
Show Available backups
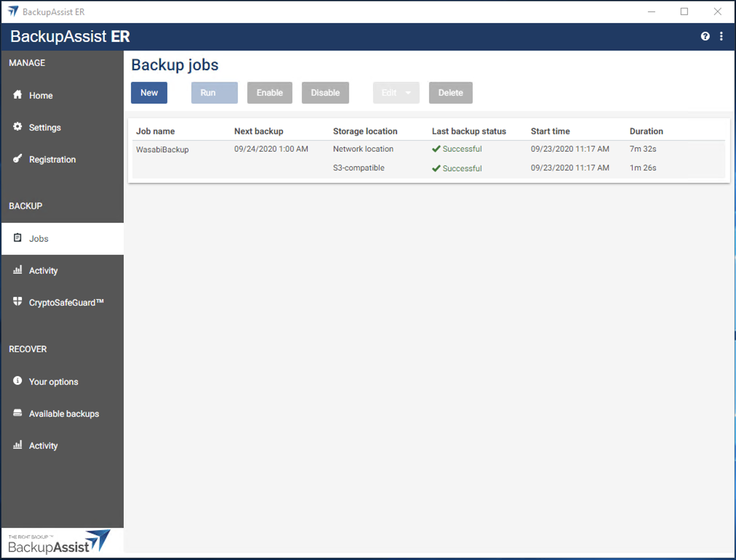pos(63,414)
